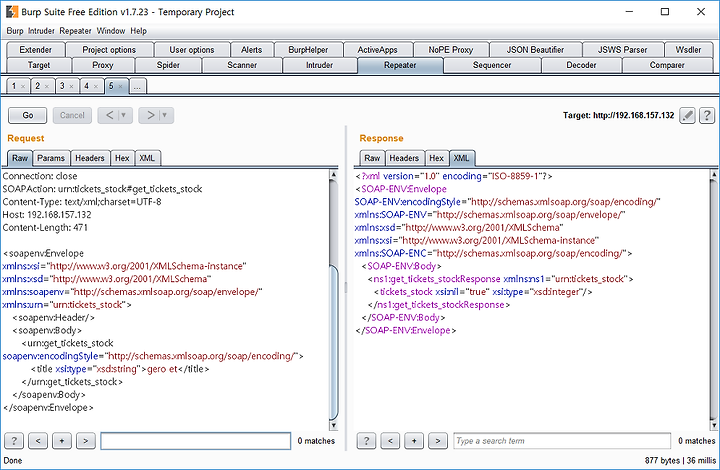This screenshot has height=470, width=720.
Task: Open the JSON Beautifier tab
Action: pos(535,50)
